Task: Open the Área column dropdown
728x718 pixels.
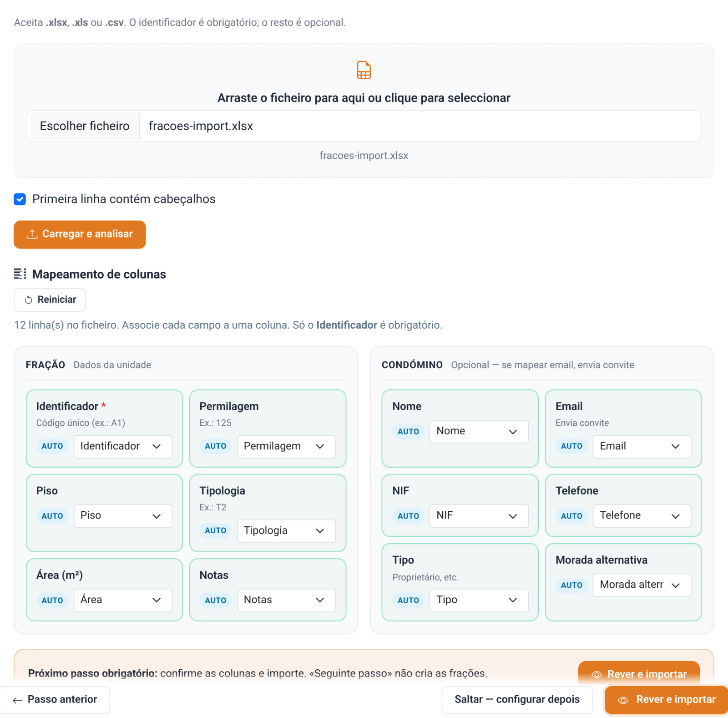Action: click(123, 600)
